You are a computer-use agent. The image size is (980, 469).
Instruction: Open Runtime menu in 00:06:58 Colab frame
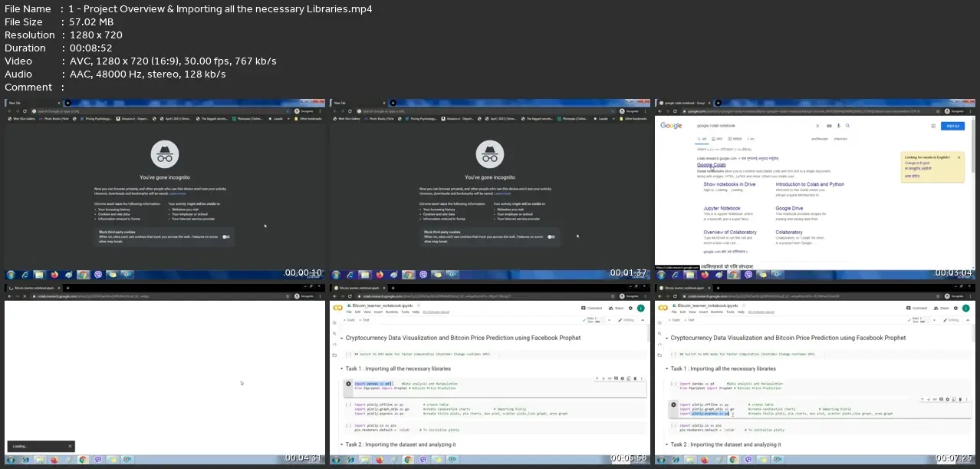point(392,312)
